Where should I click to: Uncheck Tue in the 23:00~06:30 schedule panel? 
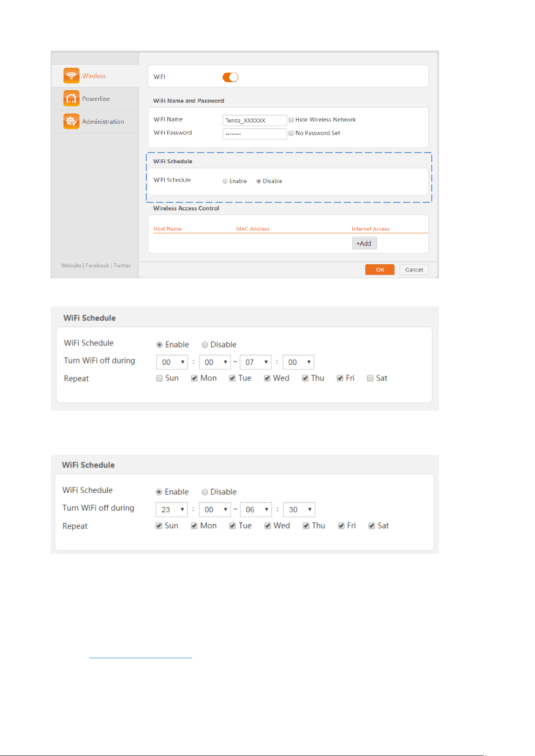point(232,526)
